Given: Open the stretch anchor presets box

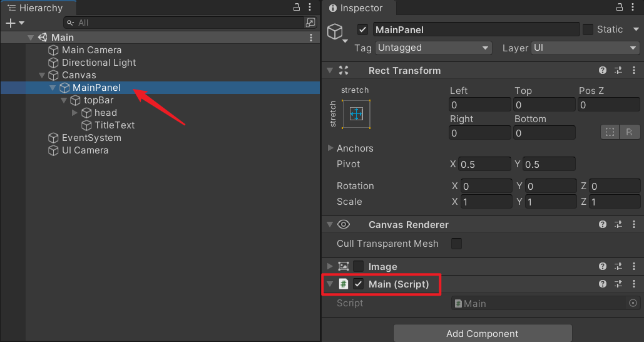Looking at the screenshot, I should point(356,114).
